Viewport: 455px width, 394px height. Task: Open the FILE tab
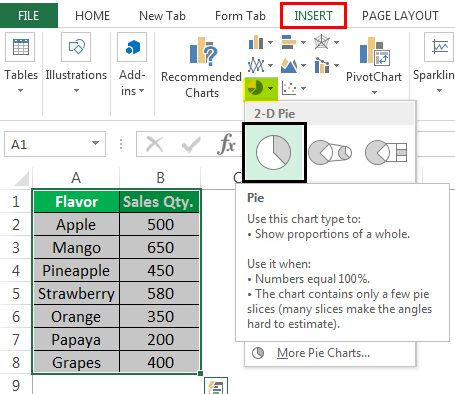pos(29,15)
